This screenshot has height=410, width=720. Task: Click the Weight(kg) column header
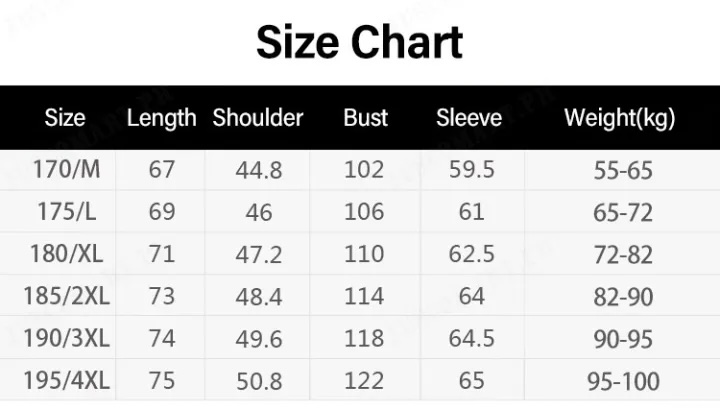point(619,118)
